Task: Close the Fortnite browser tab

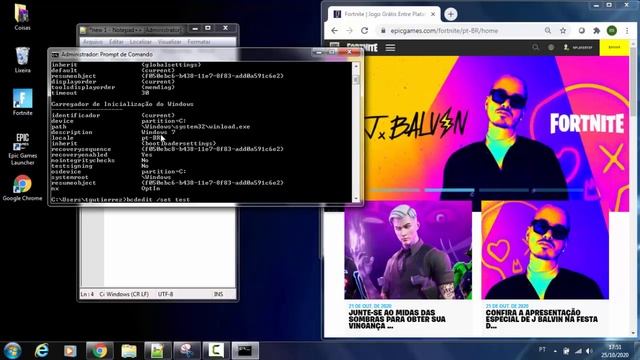Action: tap(433, 14)
